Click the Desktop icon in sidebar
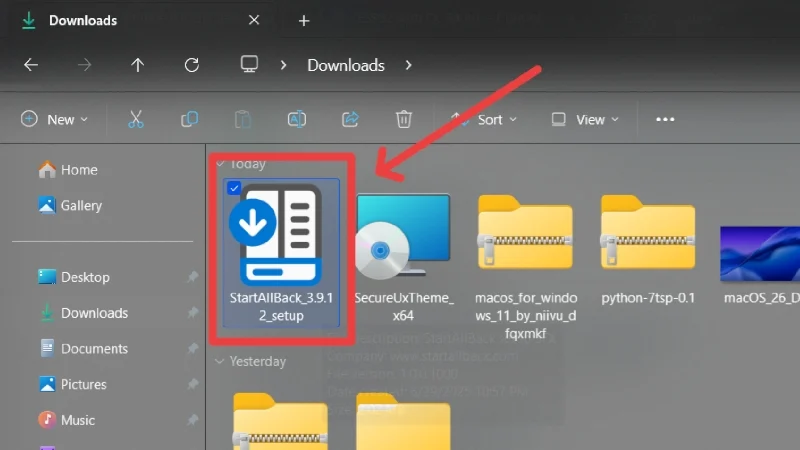This screenshot has height=450, width=800. point(47,277)
